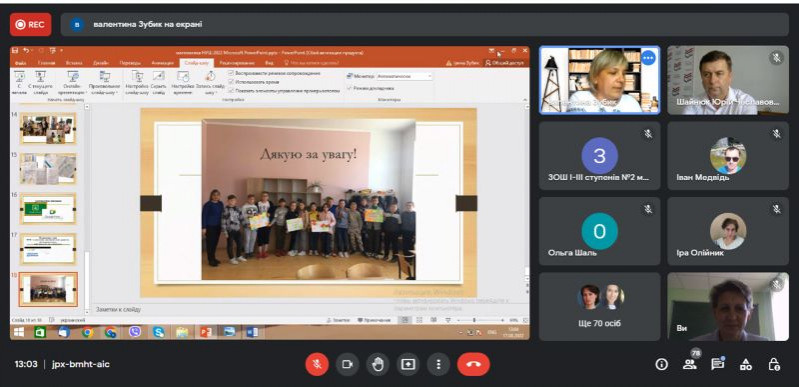Select the 'Ще 70 осіб' tile

point(600,307)
